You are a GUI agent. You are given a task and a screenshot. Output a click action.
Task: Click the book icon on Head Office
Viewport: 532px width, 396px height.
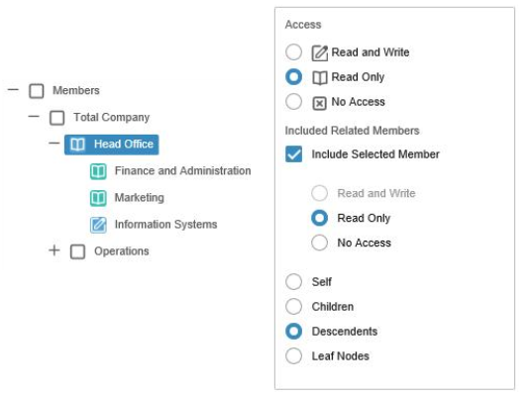[x=77, y=145]
